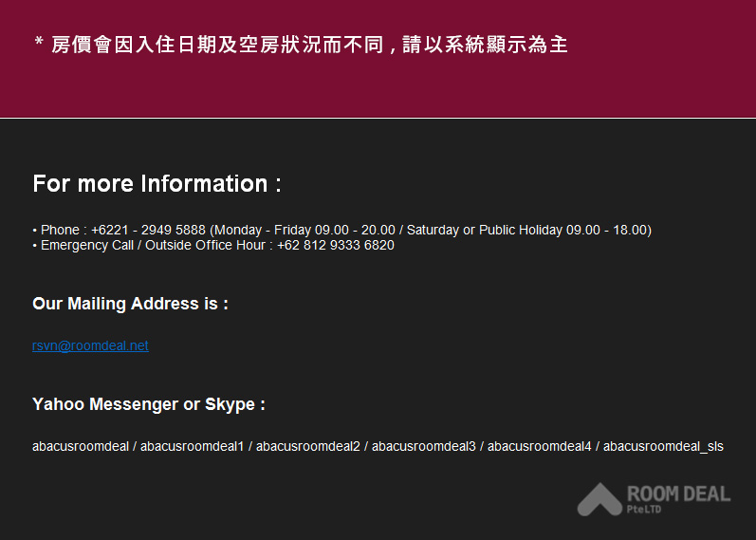This screenshot has height=540, width=756.
Task: Click the Saturday or Public Holiday hours text
Action: 527,230
